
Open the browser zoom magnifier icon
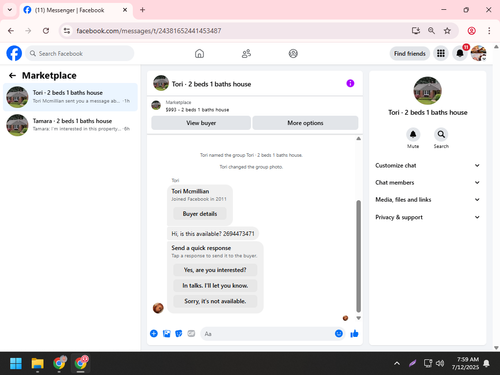coord(431,31)
